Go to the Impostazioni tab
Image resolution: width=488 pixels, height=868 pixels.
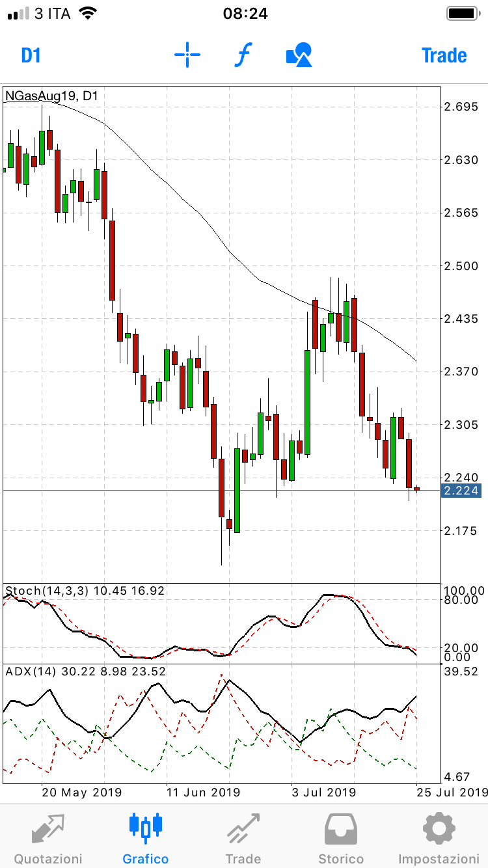click(439, 839)
